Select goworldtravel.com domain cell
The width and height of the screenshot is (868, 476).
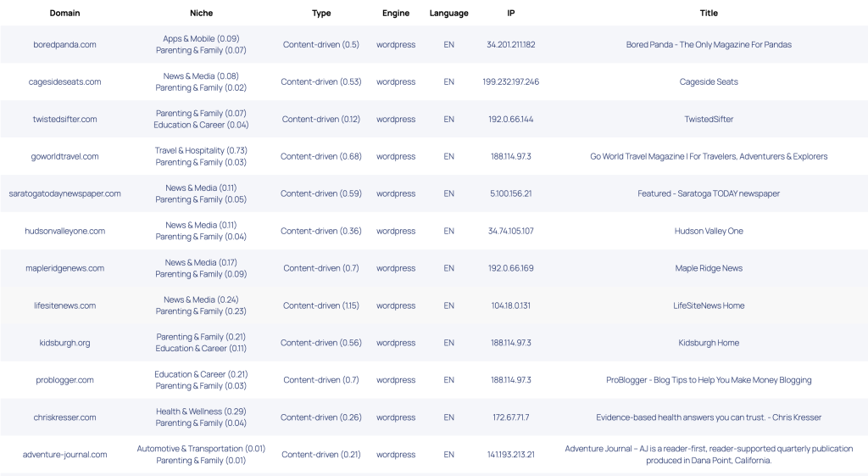click(x=64, y=156)
